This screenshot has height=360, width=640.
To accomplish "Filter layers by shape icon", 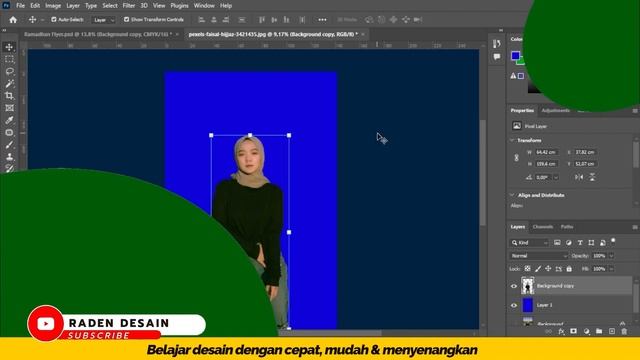I will [591, 242].
